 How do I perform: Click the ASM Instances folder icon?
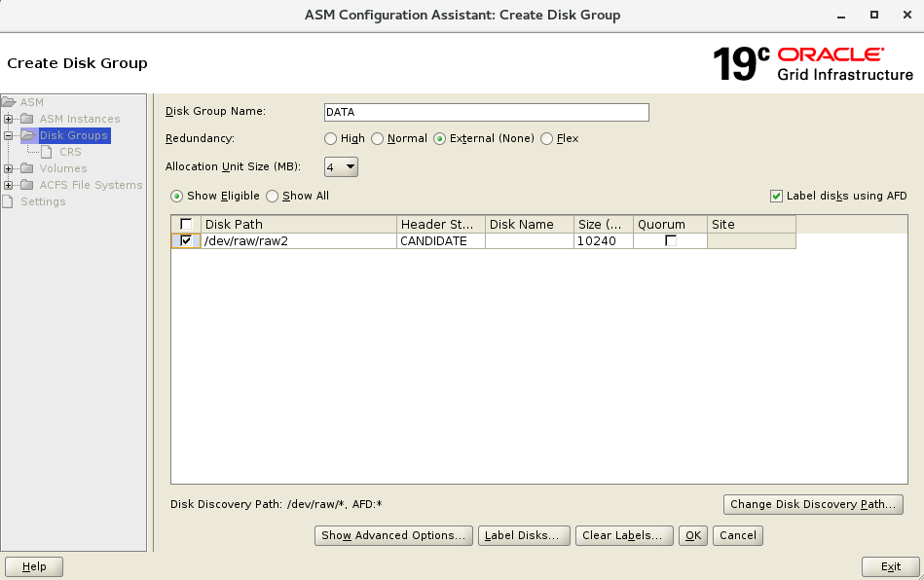(27, 119)
